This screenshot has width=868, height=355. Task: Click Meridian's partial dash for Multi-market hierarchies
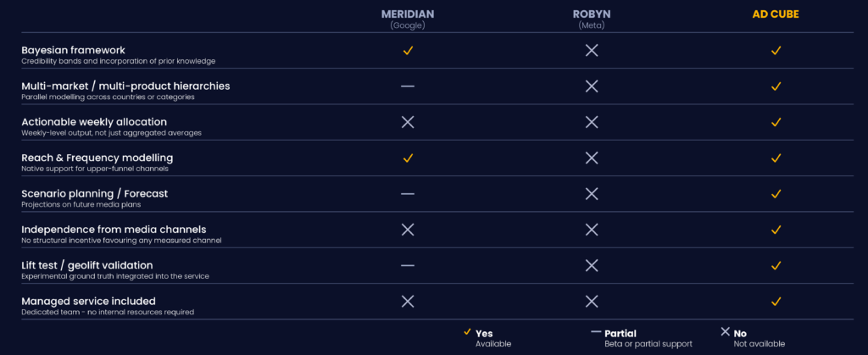[x=408, y=86]
